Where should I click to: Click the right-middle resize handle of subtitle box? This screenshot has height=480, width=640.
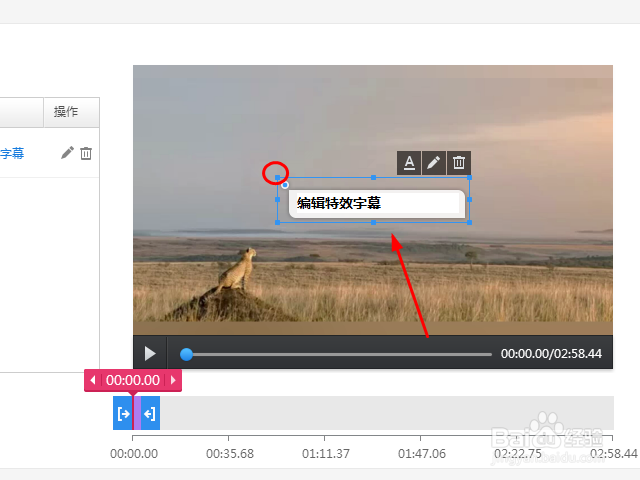click(x=469, y=200)
